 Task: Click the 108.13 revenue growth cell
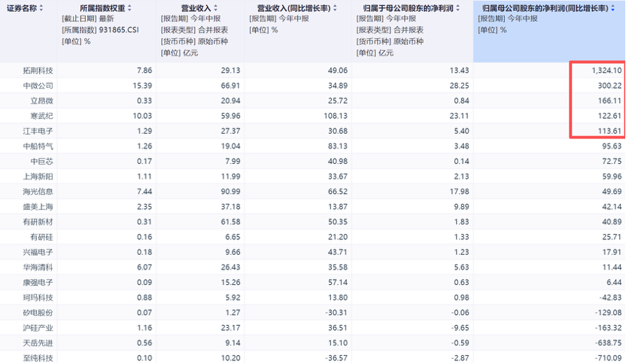336,116
